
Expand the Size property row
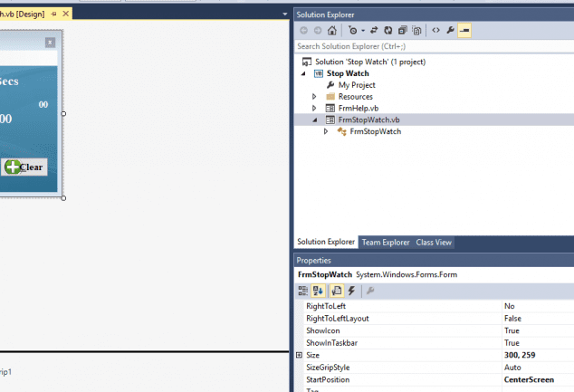point(299,355)
